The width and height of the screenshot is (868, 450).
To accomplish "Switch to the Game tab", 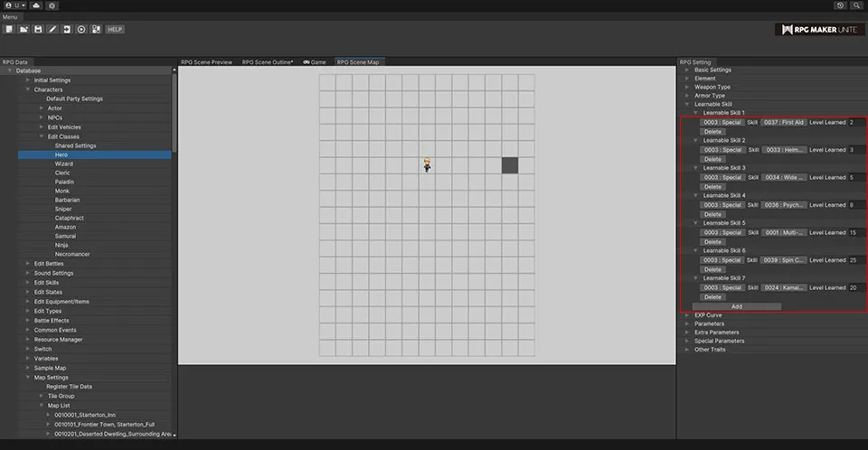I will [x=314, y=62].
